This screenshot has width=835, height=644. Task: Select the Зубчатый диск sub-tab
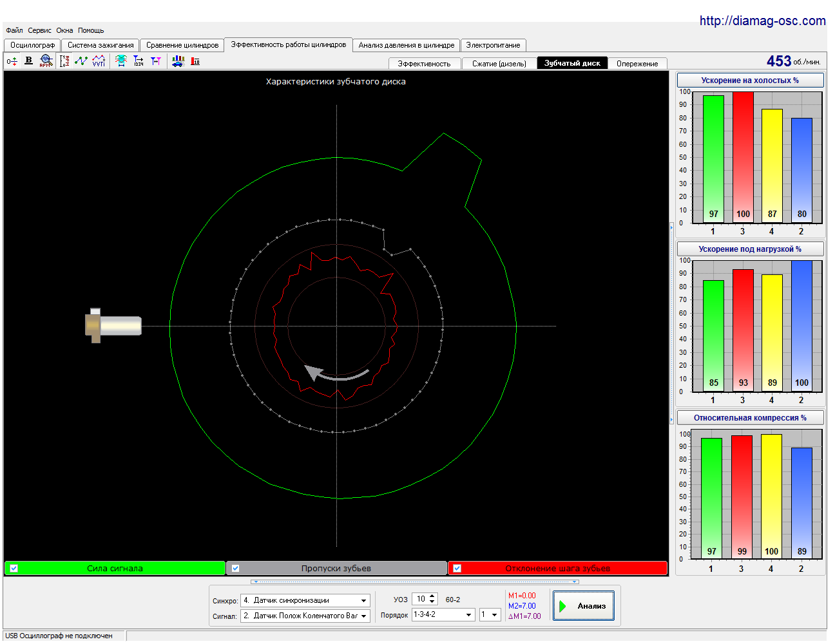pyautogui.click(x=572, y=62)
